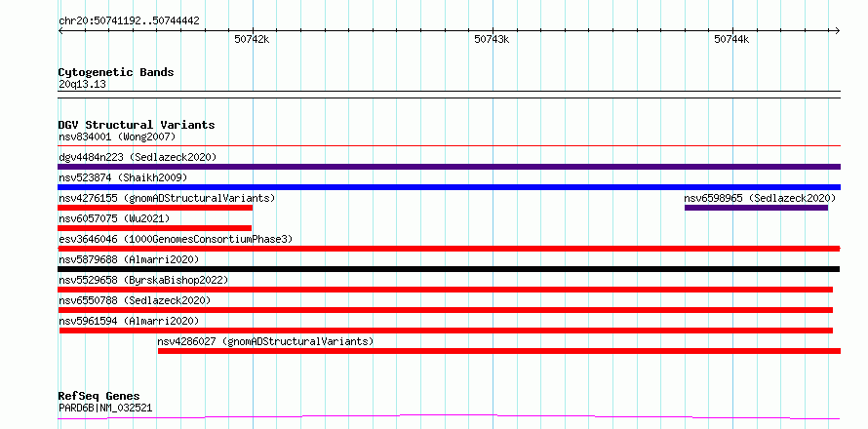Open the nsv6057075 (Wu2021) label
The height and width of the screenshot is (429, 868).
[114, 218]
